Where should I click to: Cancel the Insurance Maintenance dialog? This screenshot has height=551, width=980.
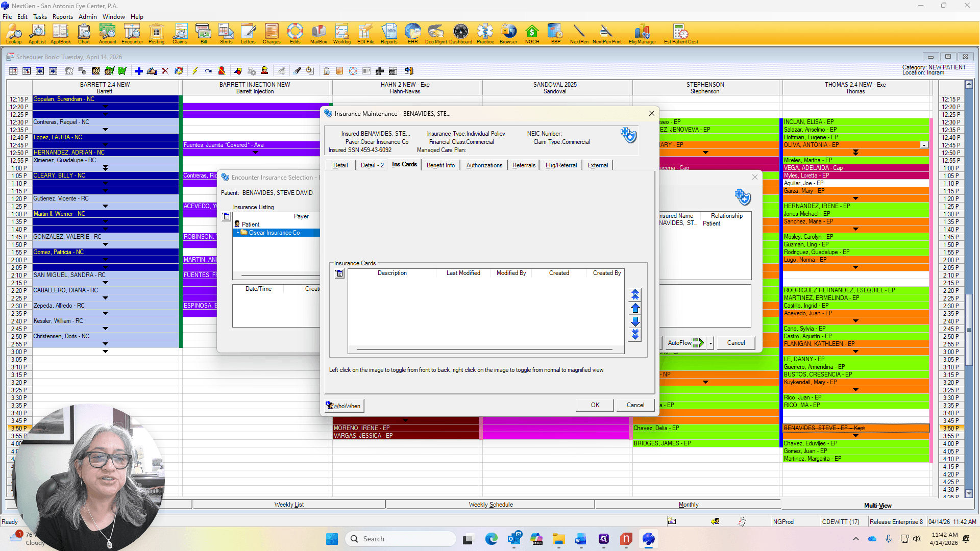(635, 405)
